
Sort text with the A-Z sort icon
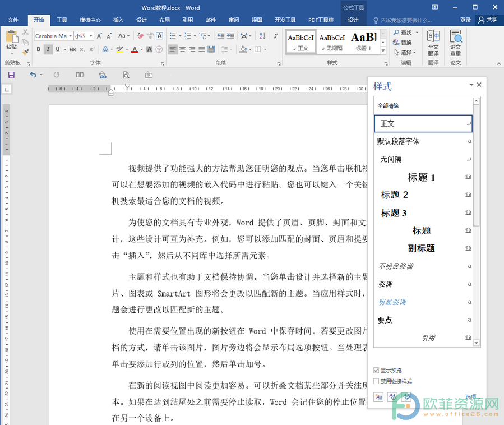tap(262, 36)
